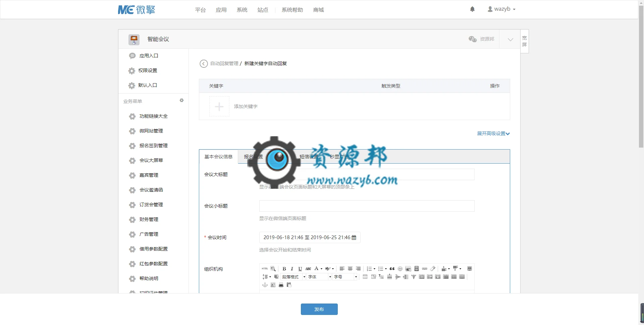Click the 会议小标题 input field
Viewport: 644px width, 325px height.
pyautogui.click(x=367, y=206)
